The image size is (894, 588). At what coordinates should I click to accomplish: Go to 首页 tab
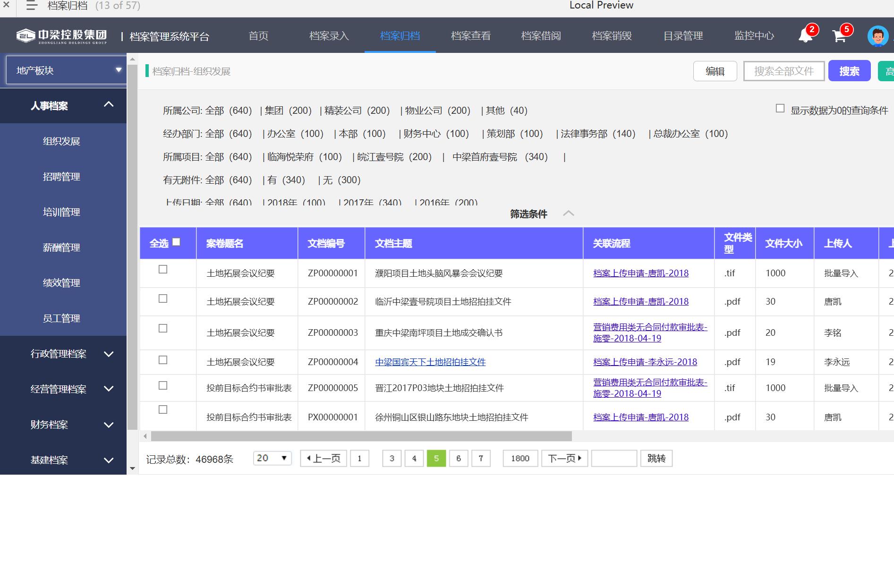[258, 36]
